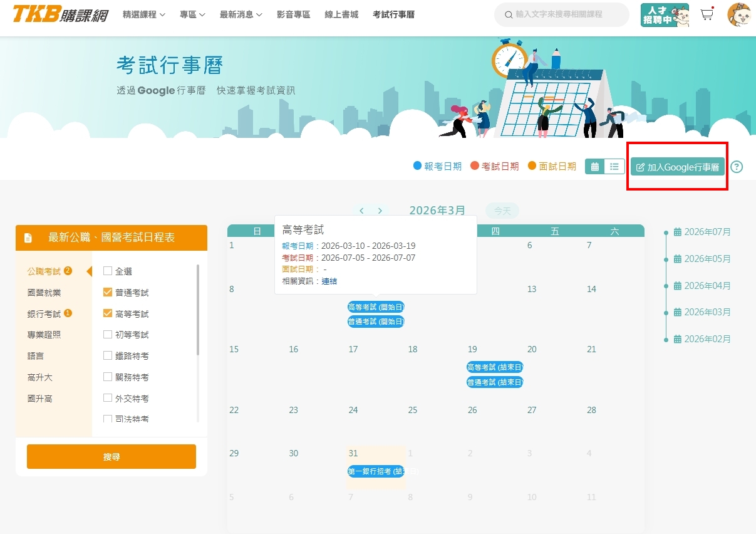
Task: Go to previous month arrow
Action: tap(361, 211)
